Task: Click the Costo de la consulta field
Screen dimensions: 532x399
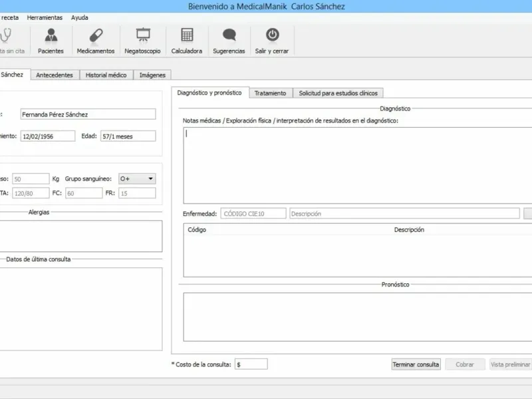Action: point(251,364)
